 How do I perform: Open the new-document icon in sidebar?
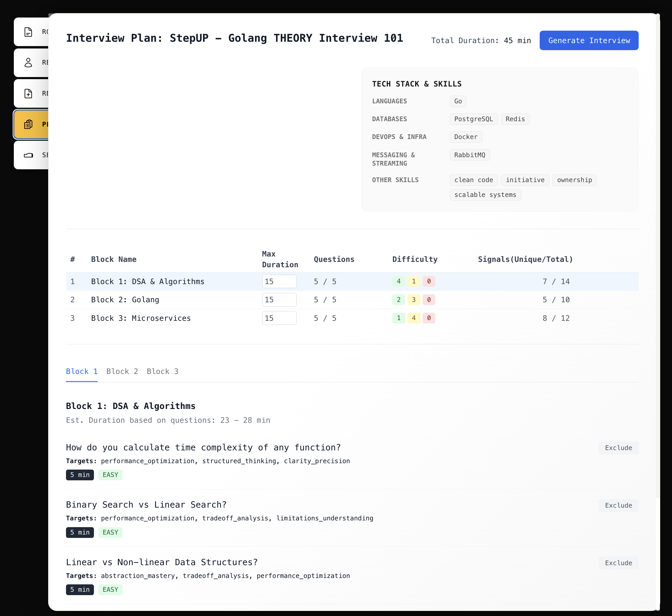click(28, 93)
